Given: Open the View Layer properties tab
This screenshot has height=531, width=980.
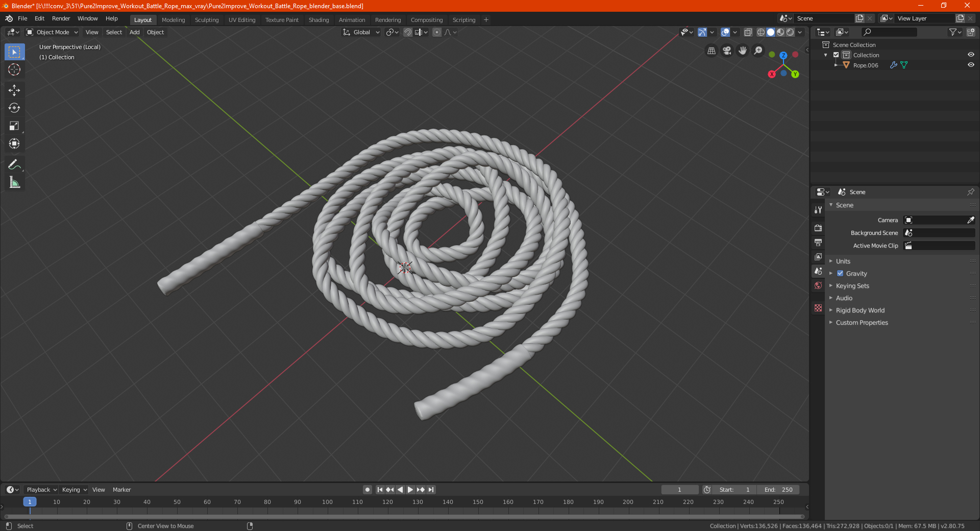Looking at the screenshot, I should pyautogui.click(x=818, y=256).
